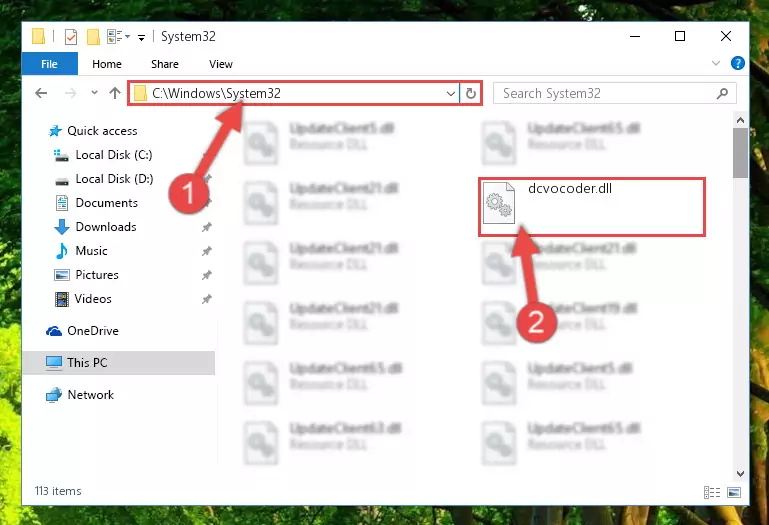This screenshot has height=525, width=769.
Task: Open Music folder in sidebar
Action: (91, 251)
